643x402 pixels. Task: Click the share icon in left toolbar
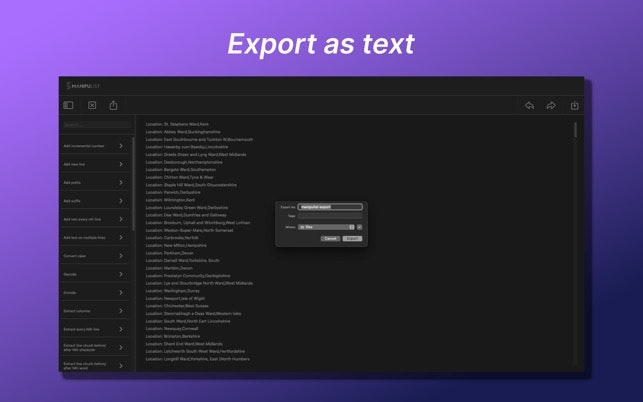point(113,105)
